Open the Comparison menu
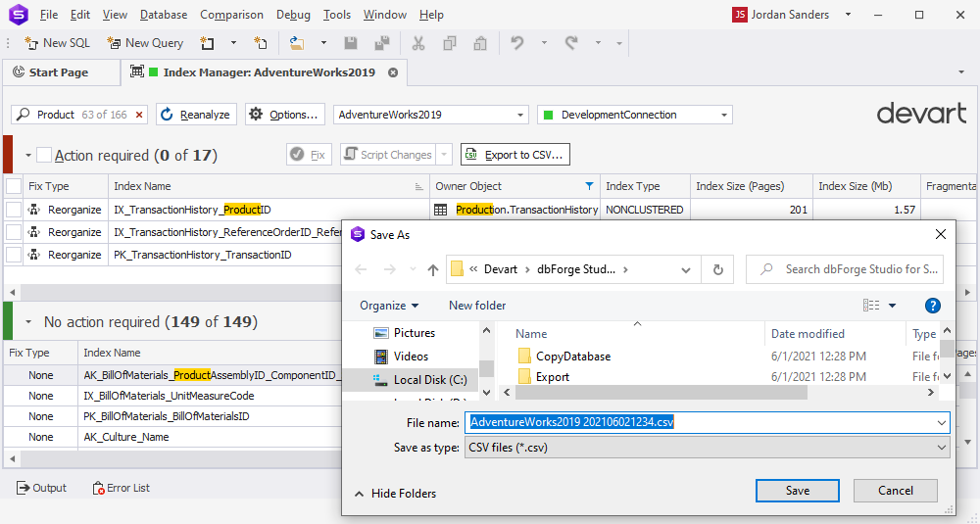The image size is (980, 524). click(x=232, y=15)
